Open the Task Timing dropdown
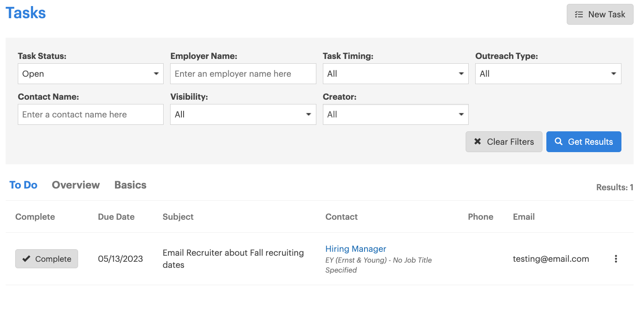The image size is (644, 309). point(395,74)
